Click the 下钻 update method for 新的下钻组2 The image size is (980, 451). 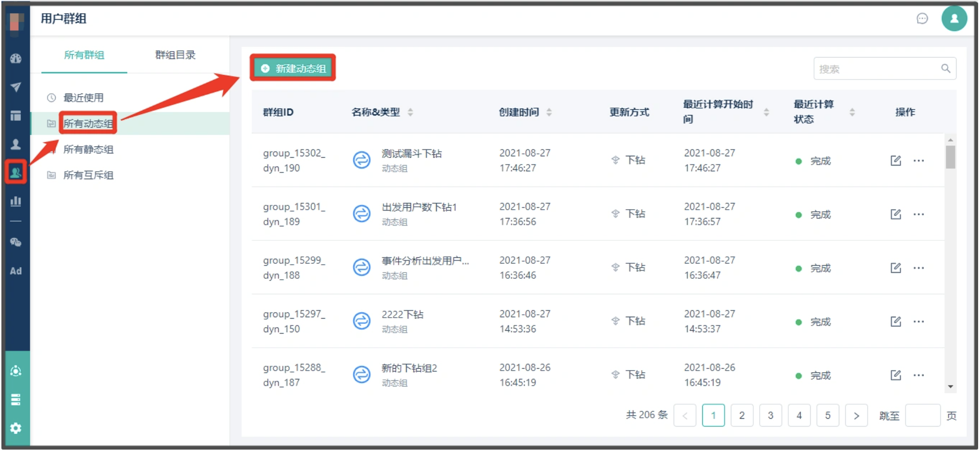[628, 375]
